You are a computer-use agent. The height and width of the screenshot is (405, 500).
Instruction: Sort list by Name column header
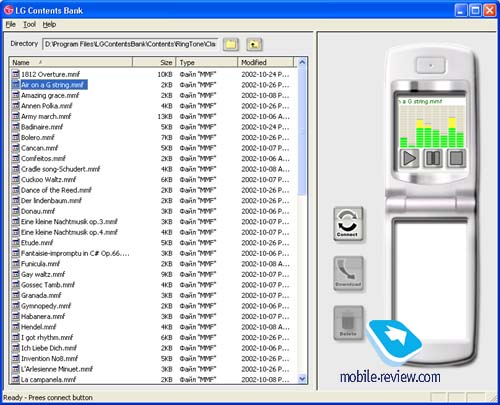coord(71,62)
